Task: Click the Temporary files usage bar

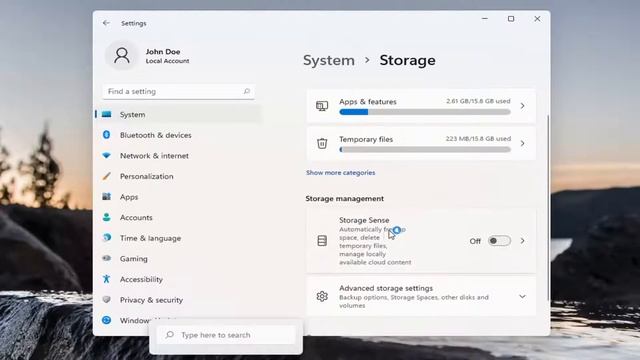Action: 424,149
